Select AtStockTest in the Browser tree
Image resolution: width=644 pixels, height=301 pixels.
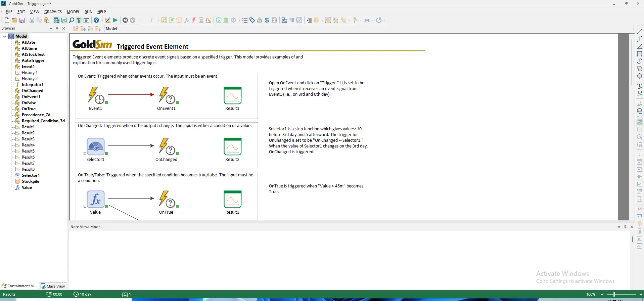click(x=33, y=54)
